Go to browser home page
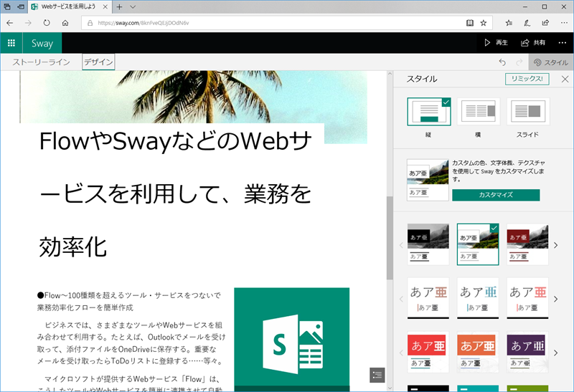This screenshot has width=574, height=392. (x=65, y=23)
